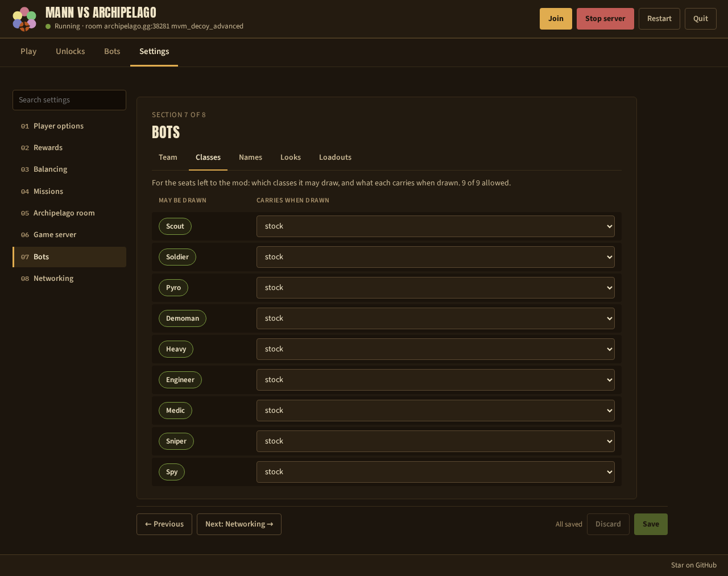Image resolution: width=728 pixels, height=576 pixels.
Task: Open the Scout loadout dropdown
Action: [x=436, y=226]
